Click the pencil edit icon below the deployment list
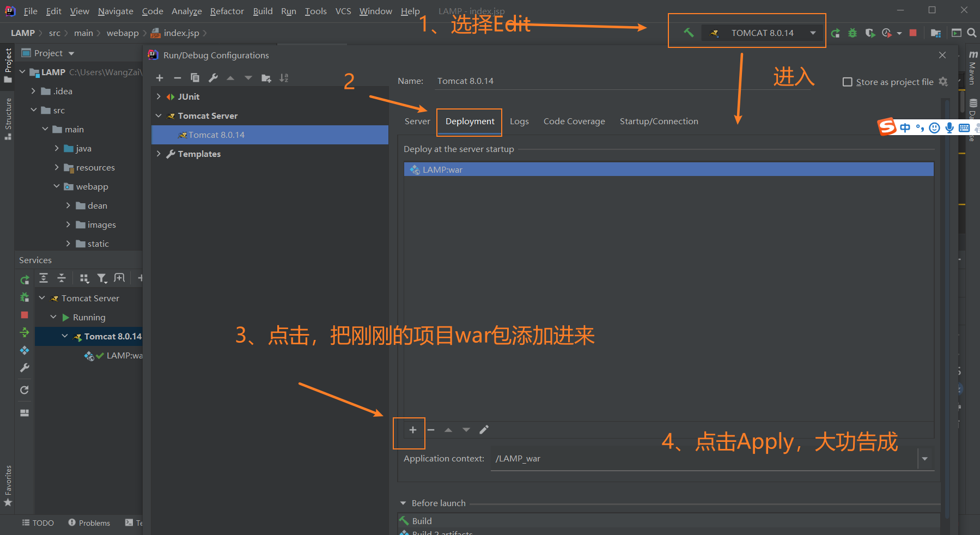The image size is (980, 535). tap(484, 430)
